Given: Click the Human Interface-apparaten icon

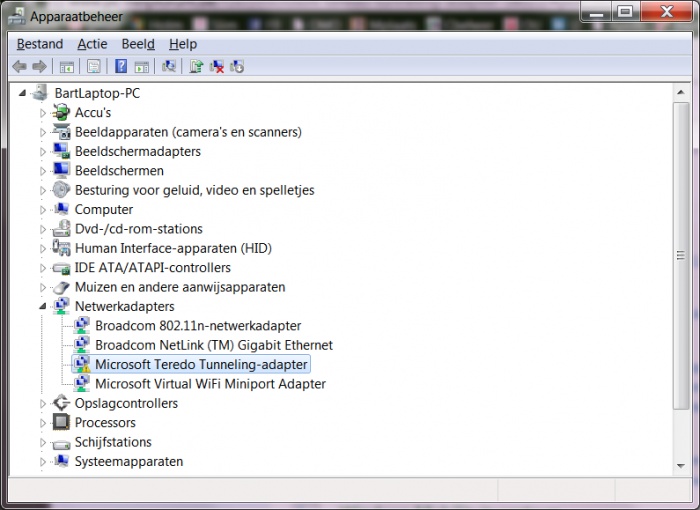Looking at the screenshot, I should click(x=61, y=248).
